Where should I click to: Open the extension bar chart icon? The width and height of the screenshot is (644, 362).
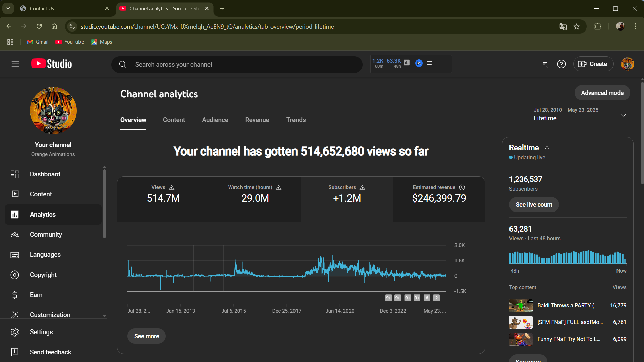click(407, 63)
